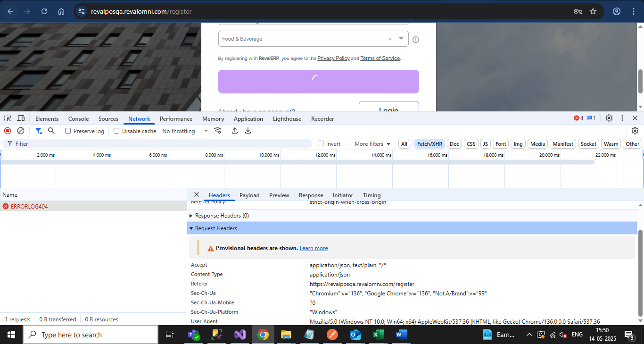Open the More filters dropdown

tap(372, 144)
